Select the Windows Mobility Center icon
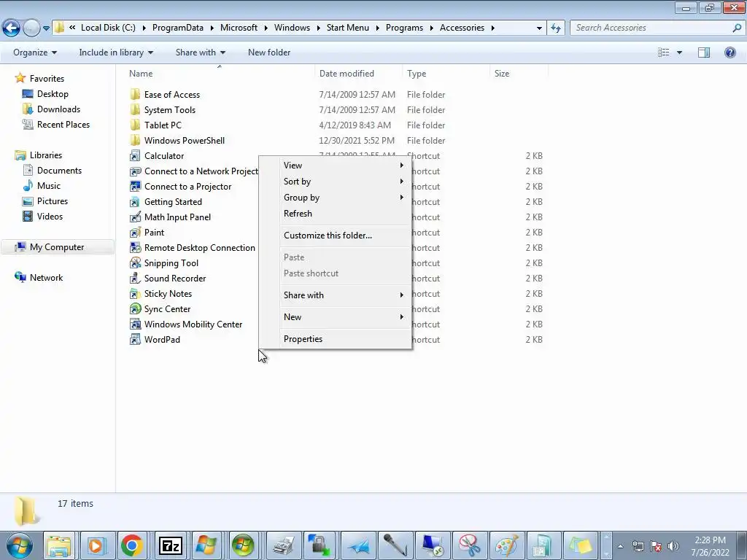Viewport: 747px width, 560px height. [x=135, y=324]
